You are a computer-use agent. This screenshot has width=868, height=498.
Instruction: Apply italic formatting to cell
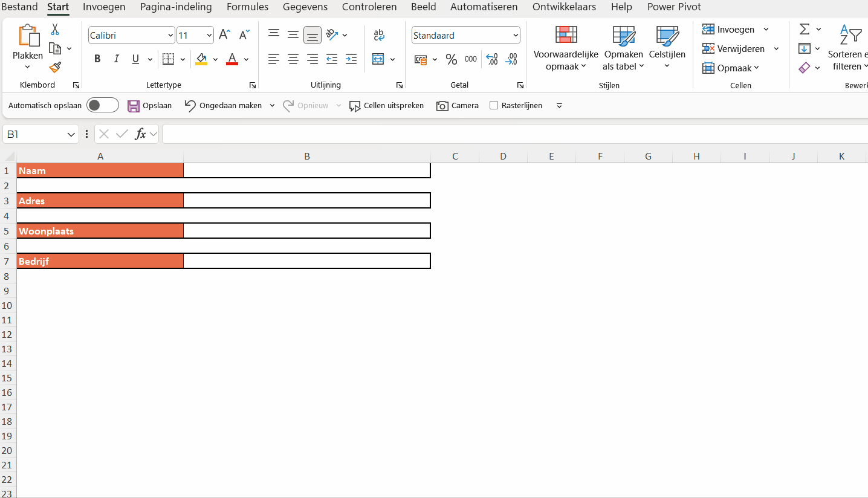[x=117, y=59]
